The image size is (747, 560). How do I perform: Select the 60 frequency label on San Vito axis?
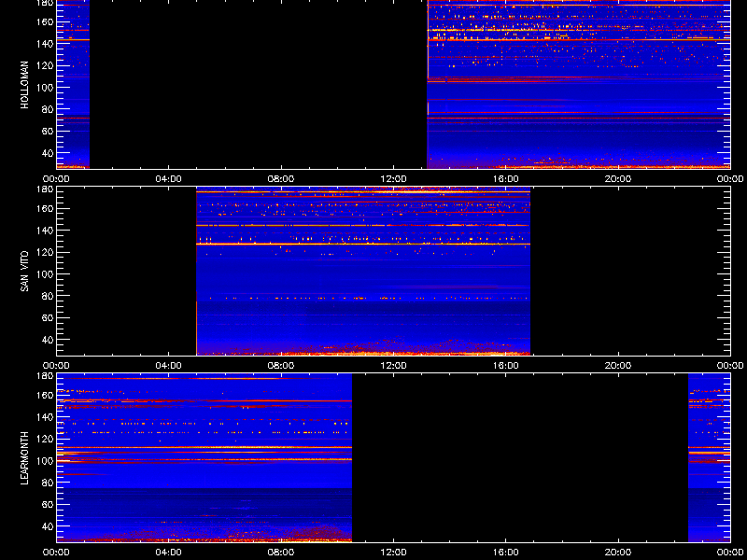coord(49,317)
